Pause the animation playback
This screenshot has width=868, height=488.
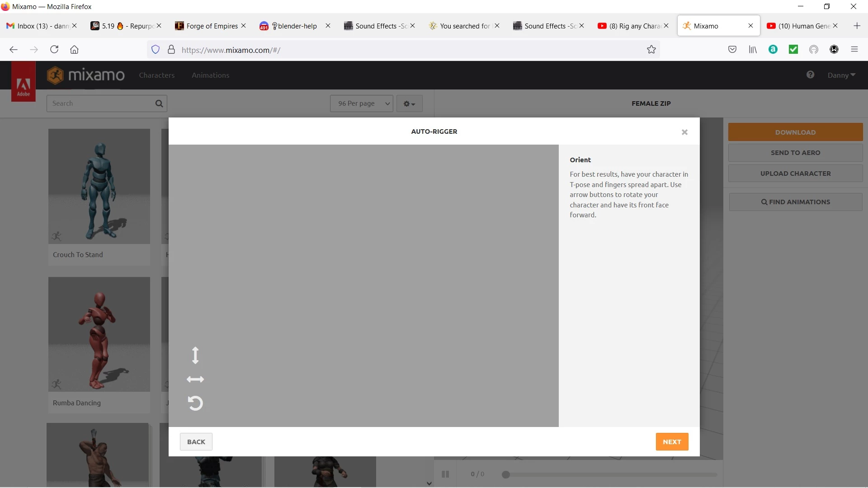click(445, 474)
